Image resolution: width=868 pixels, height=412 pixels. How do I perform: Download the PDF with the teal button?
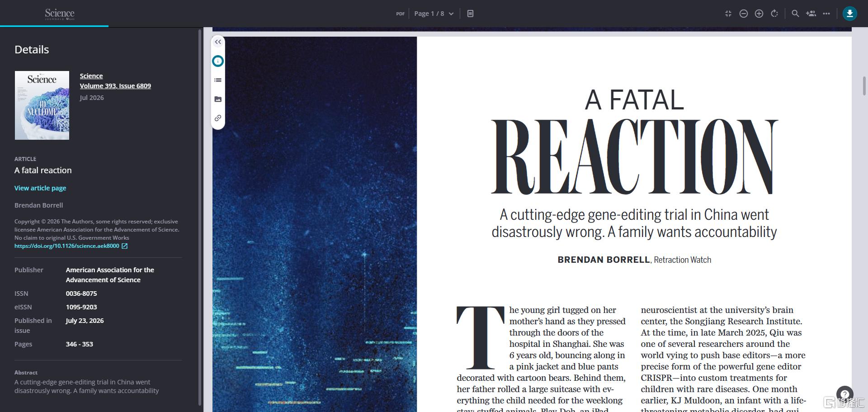point(850,14)
